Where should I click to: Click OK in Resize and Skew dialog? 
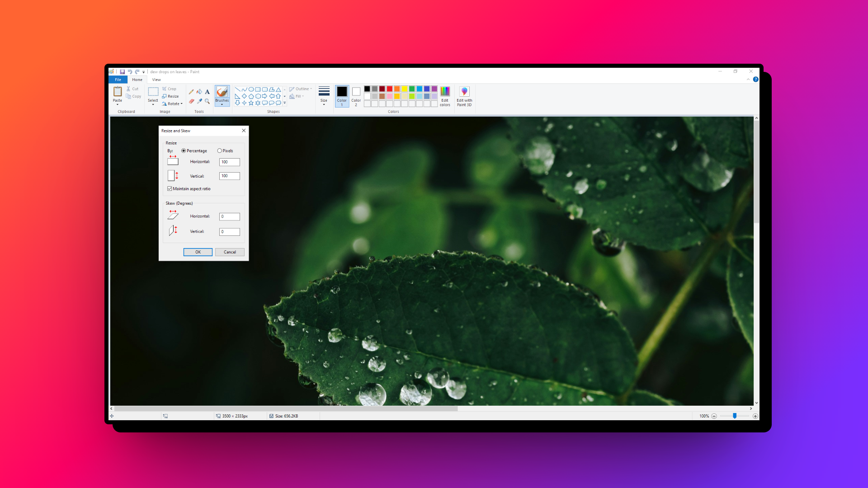click(x=198, y=252)
